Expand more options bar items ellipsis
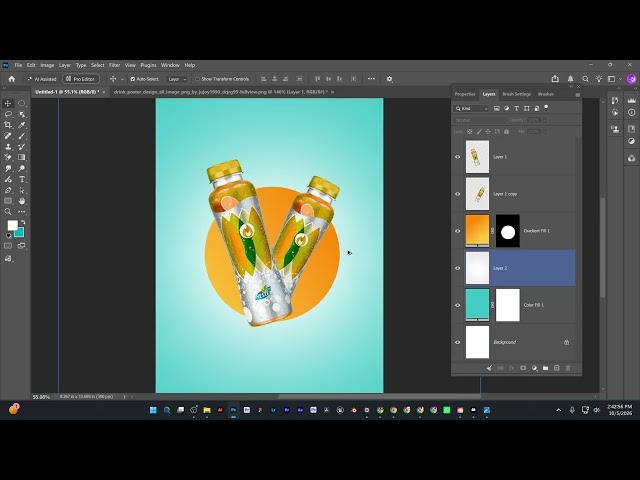This screenshot has height=480, width=640. [371, 79]
